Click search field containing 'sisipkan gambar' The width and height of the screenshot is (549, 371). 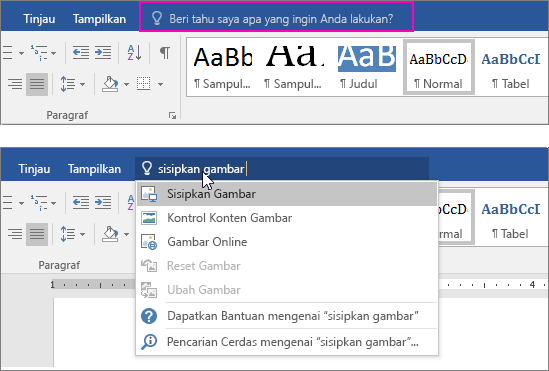(282, 169)
